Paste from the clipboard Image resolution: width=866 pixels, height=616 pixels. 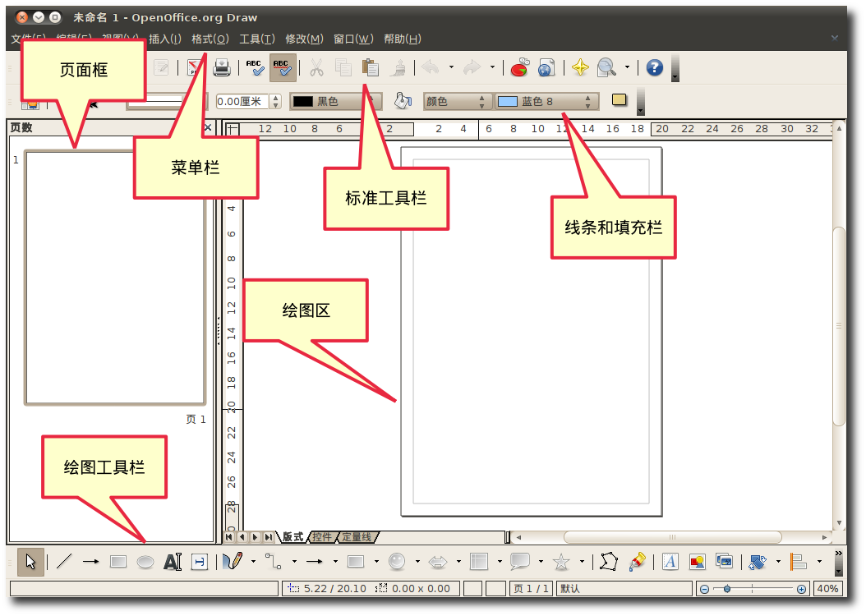(x=370, y=67)
